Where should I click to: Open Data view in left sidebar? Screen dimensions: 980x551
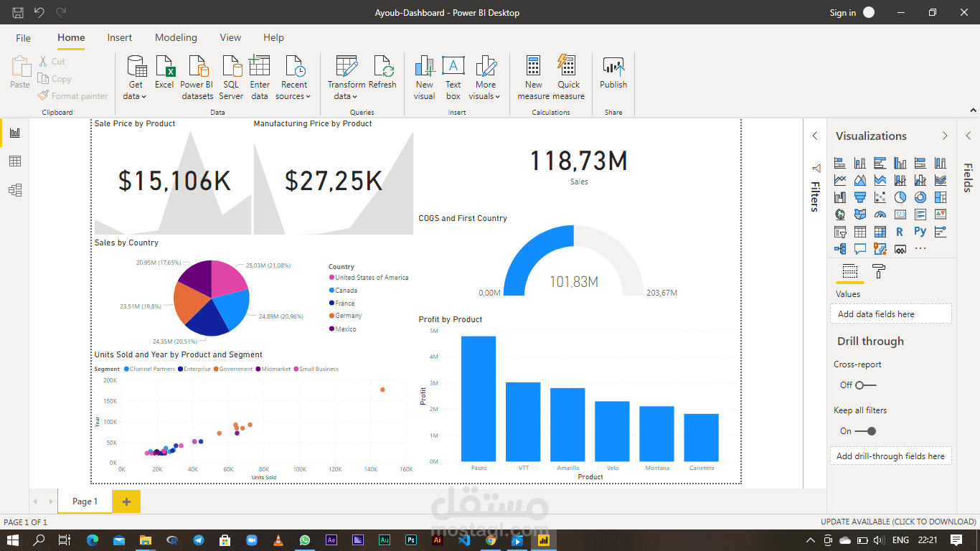pos(15,161)
